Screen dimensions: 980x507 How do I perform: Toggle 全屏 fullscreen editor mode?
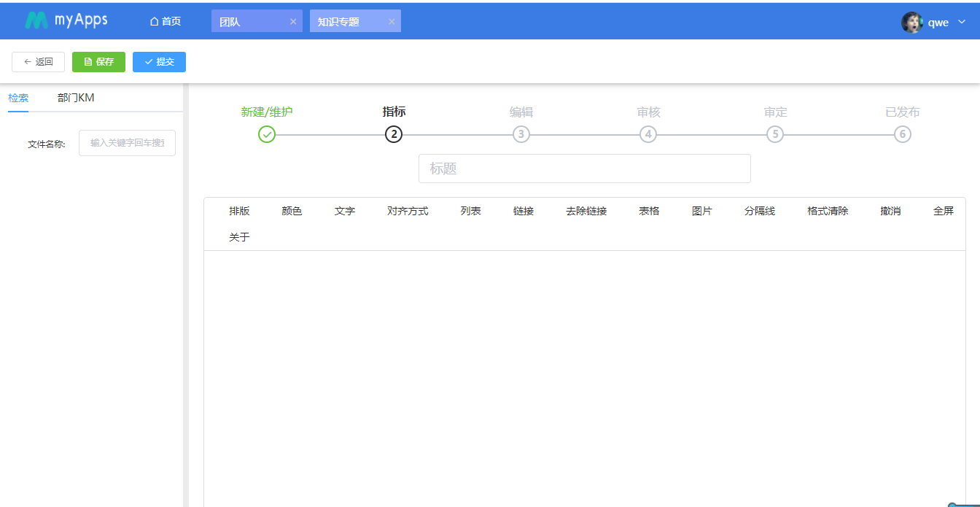pos(943,211)
